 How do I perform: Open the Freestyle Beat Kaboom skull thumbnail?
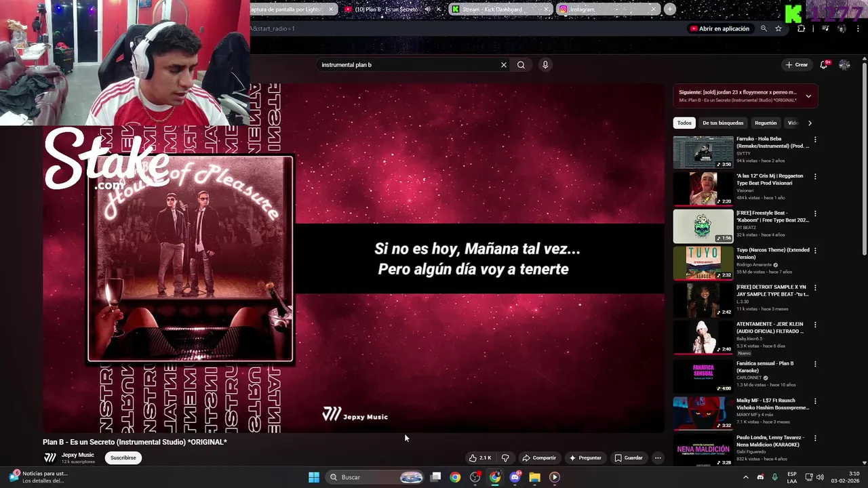click(703, 226)
